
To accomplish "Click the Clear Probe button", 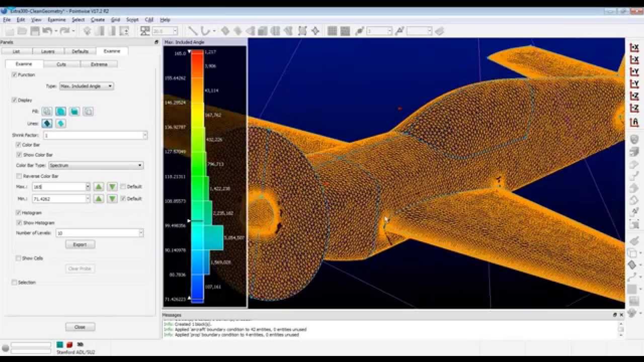I will [x=80, y=268].
